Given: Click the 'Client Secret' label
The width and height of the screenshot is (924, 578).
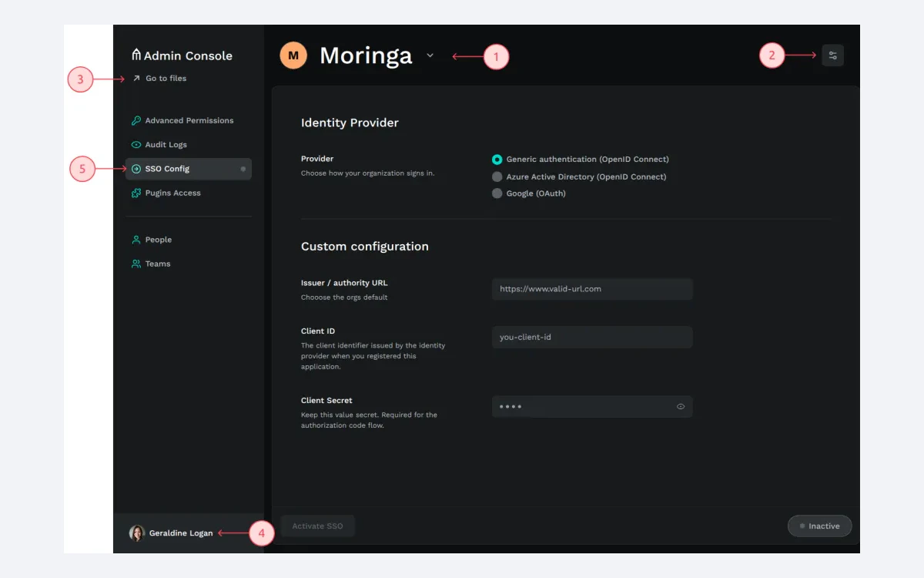Looking at the screenshot, I should pos(326,401).
